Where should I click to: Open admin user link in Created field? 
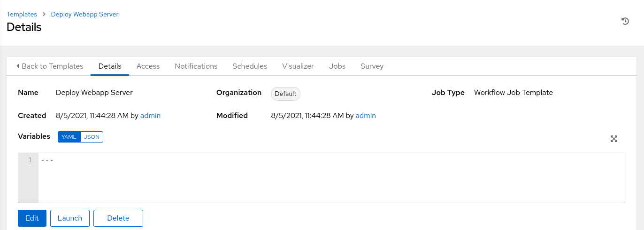150,116
